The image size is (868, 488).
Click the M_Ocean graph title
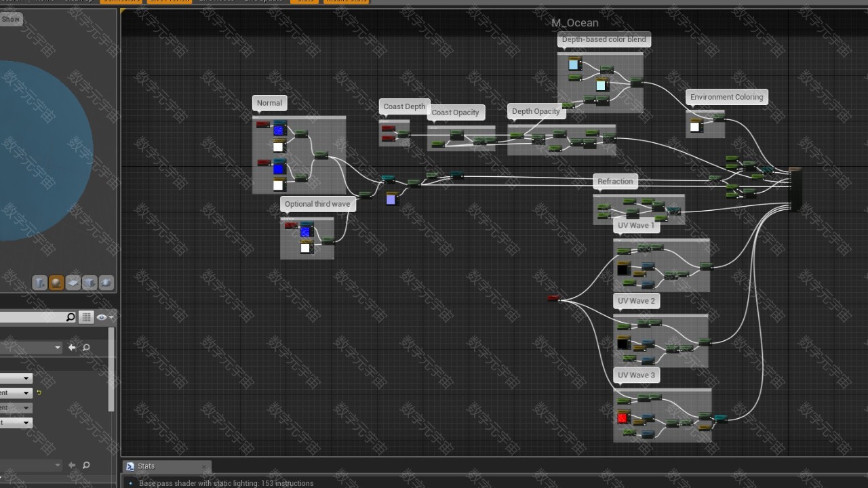coord(575,23)
